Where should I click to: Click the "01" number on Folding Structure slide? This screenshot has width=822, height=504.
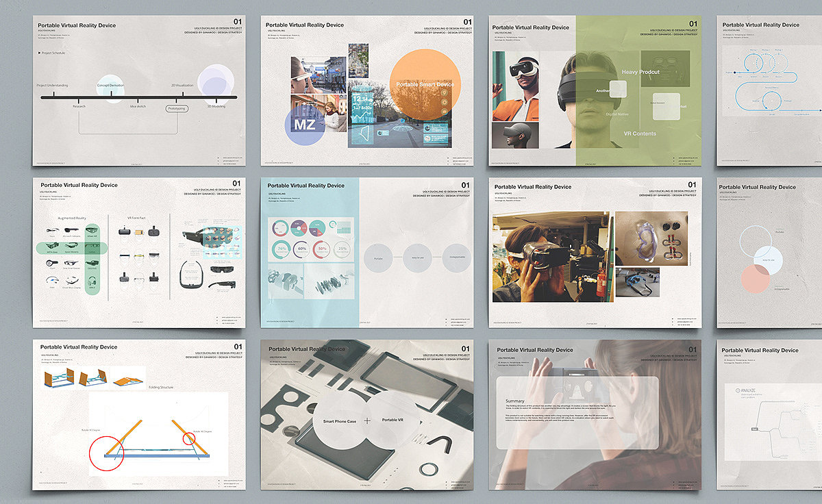[x=238, y=347]
